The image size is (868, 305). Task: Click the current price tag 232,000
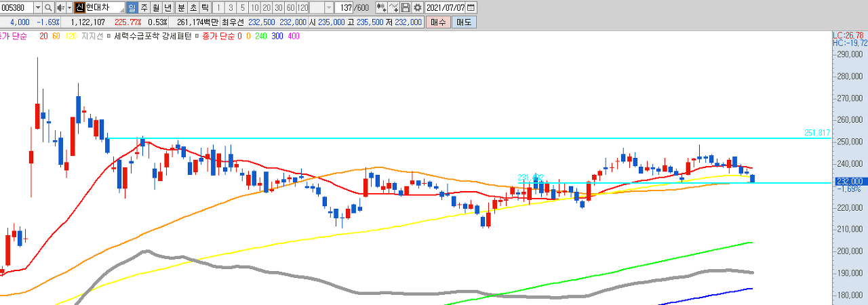pos(850,181)
